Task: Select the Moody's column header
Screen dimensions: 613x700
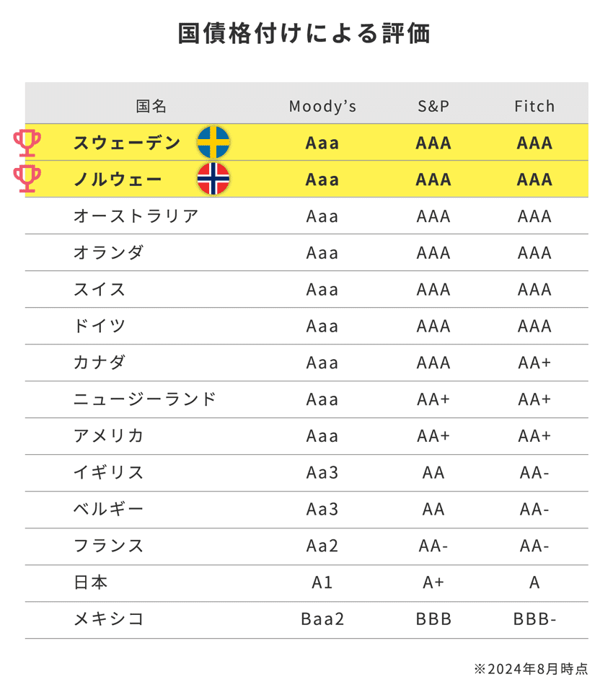Action: (x=322, y=107)
